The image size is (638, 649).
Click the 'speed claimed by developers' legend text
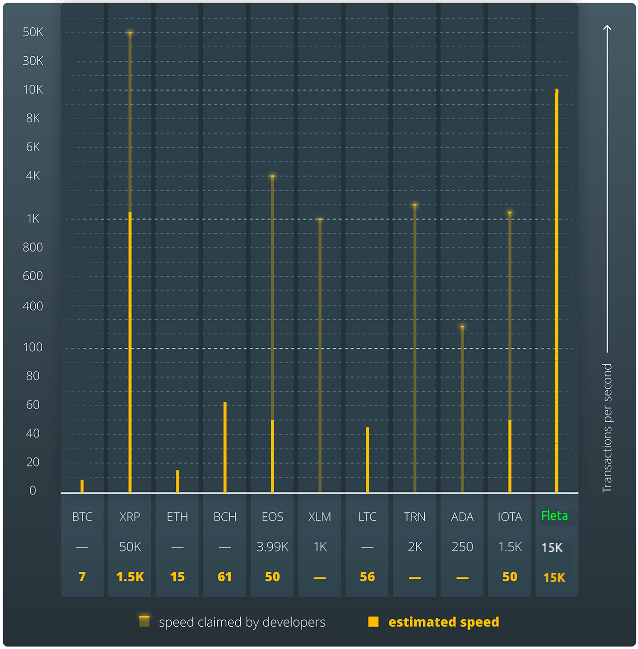point(242,622)
